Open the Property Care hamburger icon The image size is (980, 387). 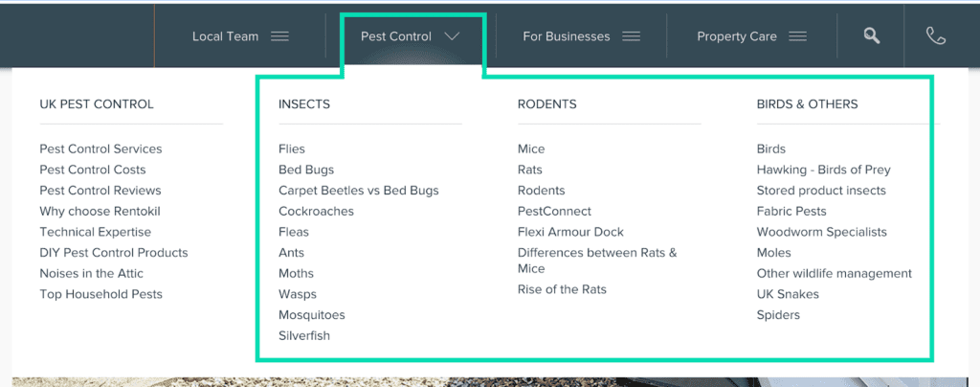[797, 36]
